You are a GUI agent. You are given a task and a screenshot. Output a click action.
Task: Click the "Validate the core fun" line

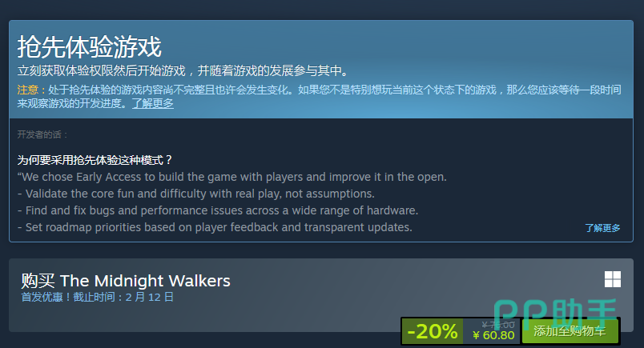[x=196, y=194]
